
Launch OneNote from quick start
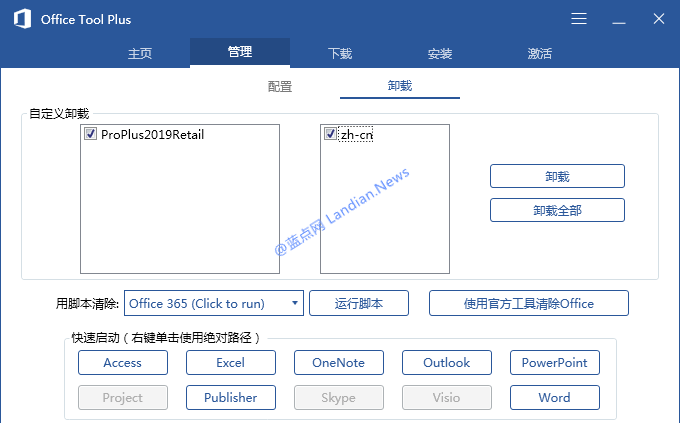click(339, 363)
